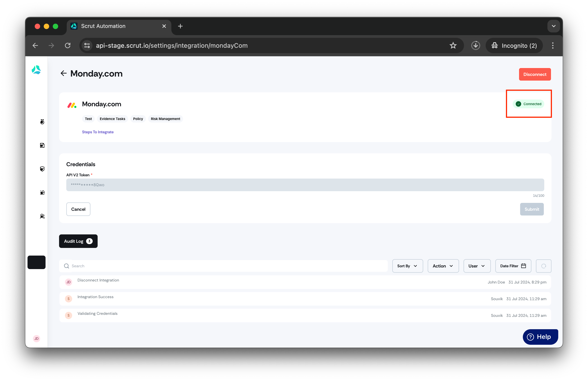Click the Audit Log count badge 3
588x381 pixels.
point(89,241)
